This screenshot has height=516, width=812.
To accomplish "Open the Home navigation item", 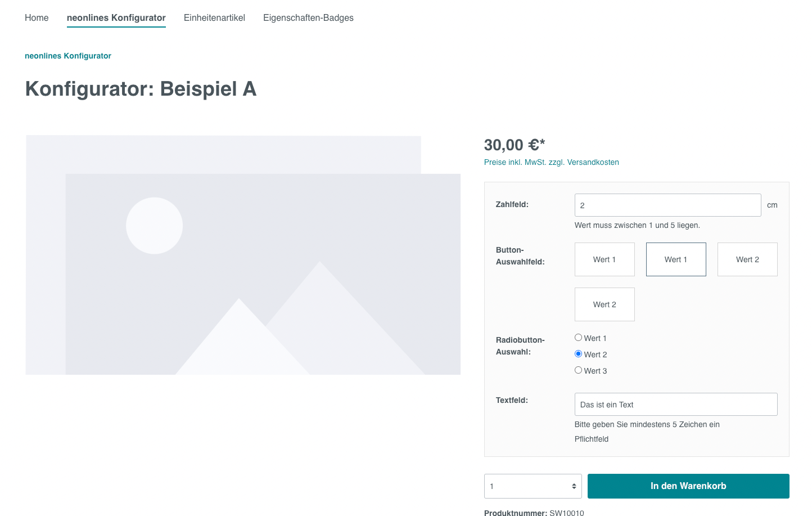I will [x=37, y=18].
